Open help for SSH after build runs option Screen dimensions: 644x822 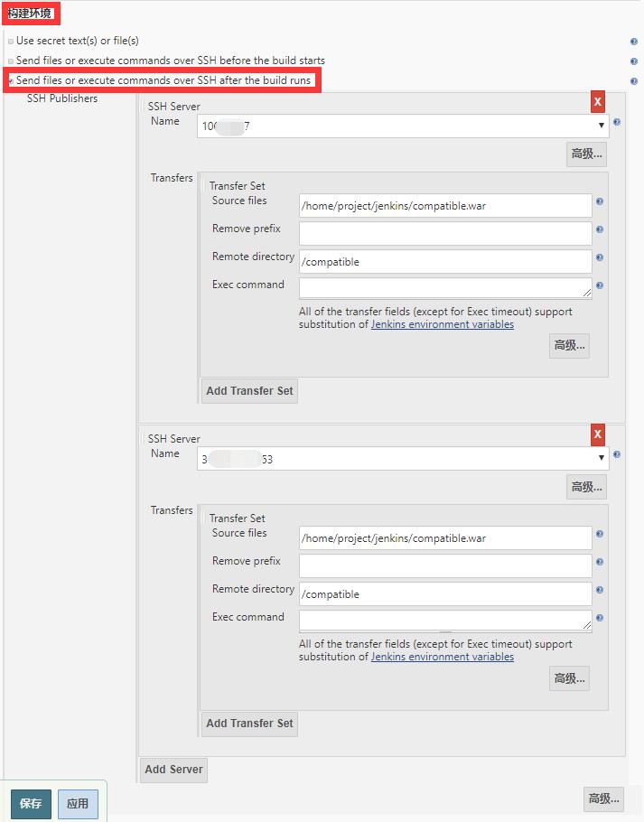pos(633,81)
